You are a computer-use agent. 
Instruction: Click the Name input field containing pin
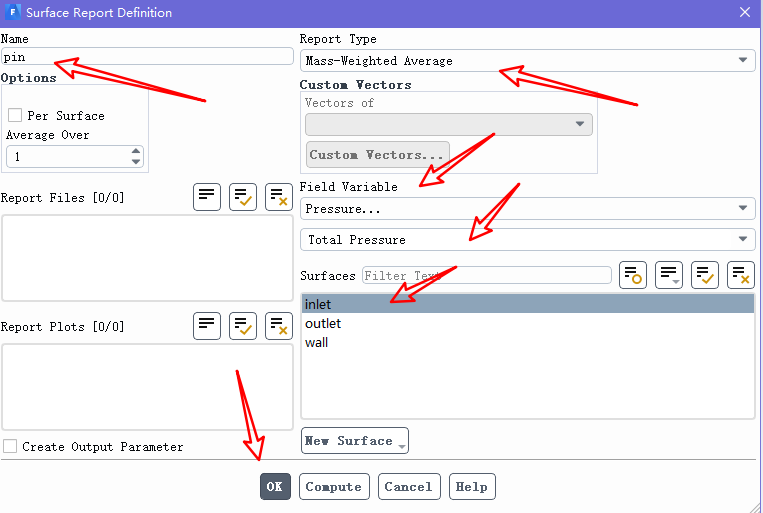tap(146, 57)
